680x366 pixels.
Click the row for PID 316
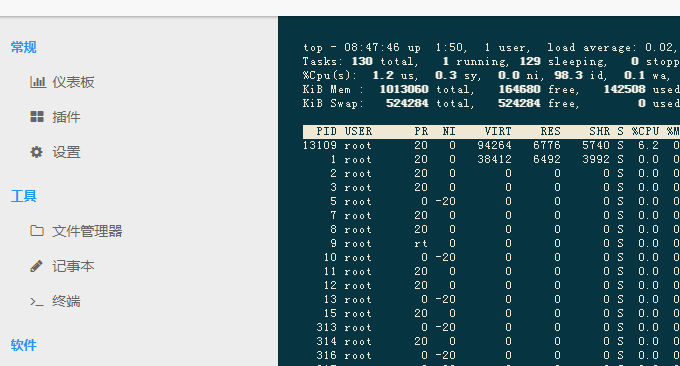tap(491, 355)
